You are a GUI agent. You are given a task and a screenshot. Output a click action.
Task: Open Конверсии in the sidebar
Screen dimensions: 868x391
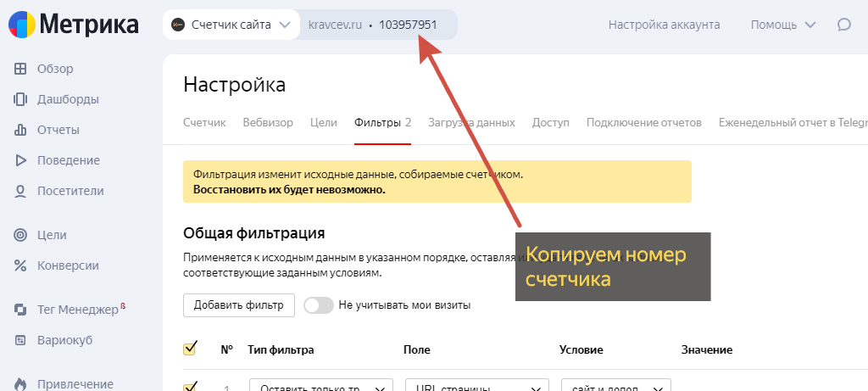(x=68, y=265)
